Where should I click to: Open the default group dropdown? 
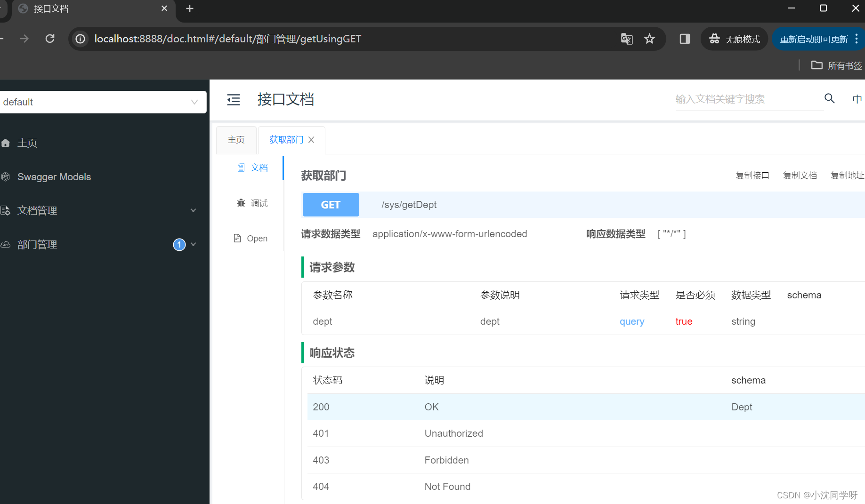(x=194, y=102)
